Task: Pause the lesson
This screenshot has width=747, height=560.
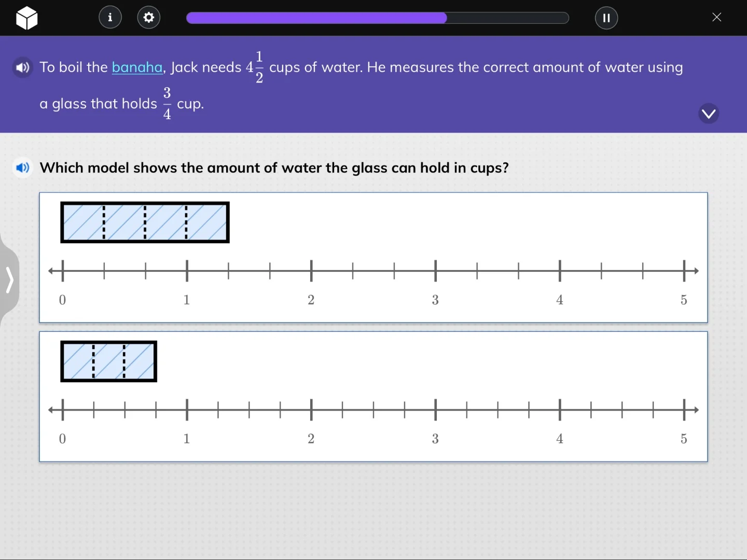Action: 606,18
